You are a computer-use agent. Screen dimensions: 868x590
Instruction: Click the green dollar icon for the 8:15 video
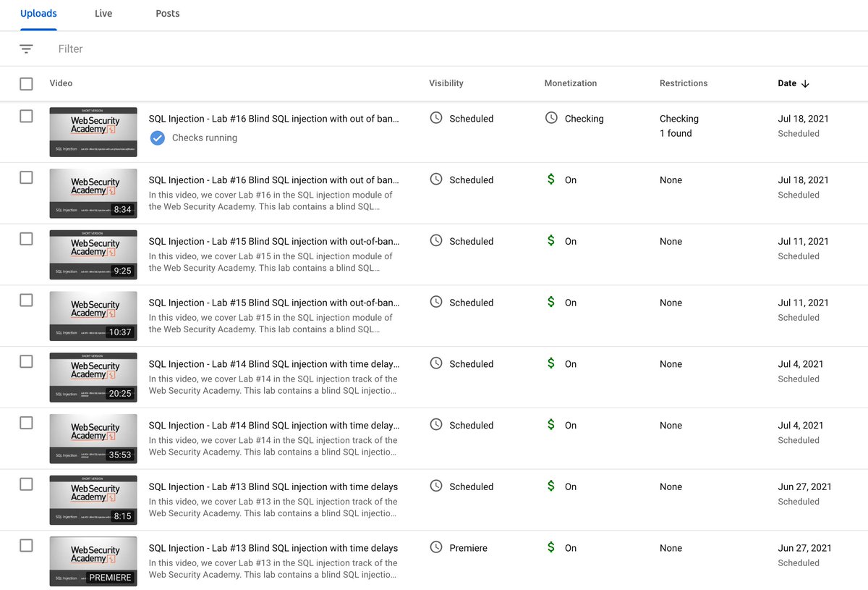(551, 486)
